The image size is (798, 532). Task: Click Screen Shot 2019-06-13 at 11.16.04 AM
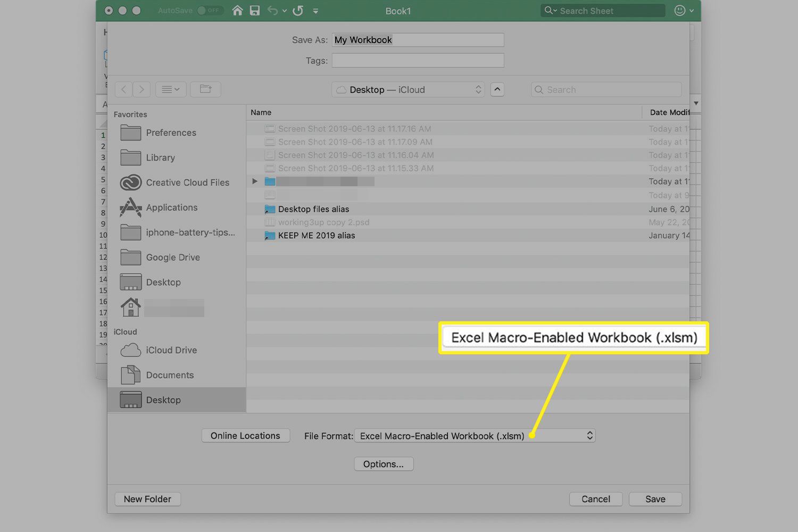coord(468,155)
